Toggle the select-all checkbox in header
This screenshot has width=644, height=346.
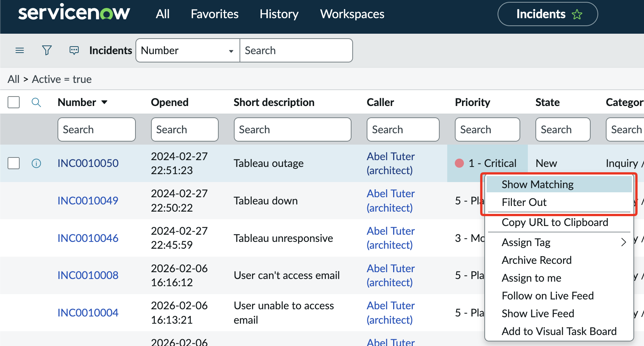point(14,102)
